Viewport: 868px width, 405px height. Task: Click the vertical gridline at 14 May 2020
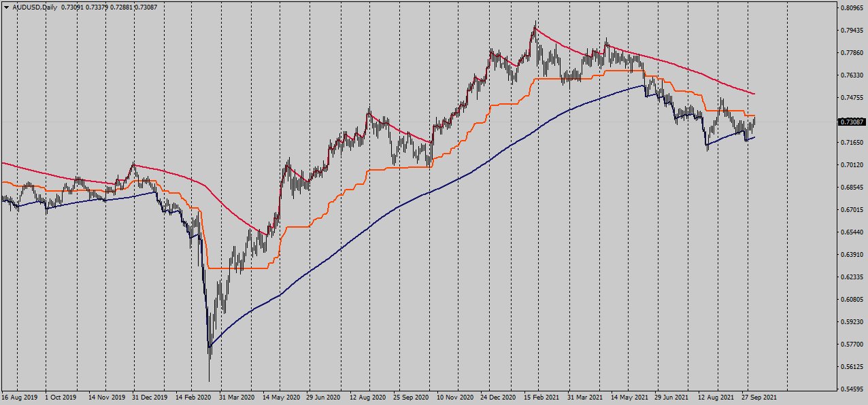279,204
